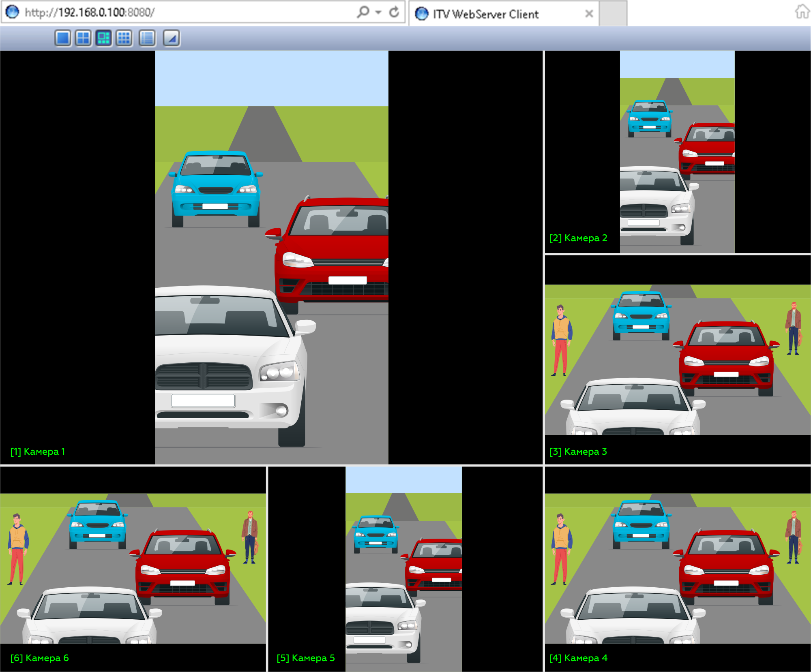Close the ITV WebServer Client tab

click(589, 14)
